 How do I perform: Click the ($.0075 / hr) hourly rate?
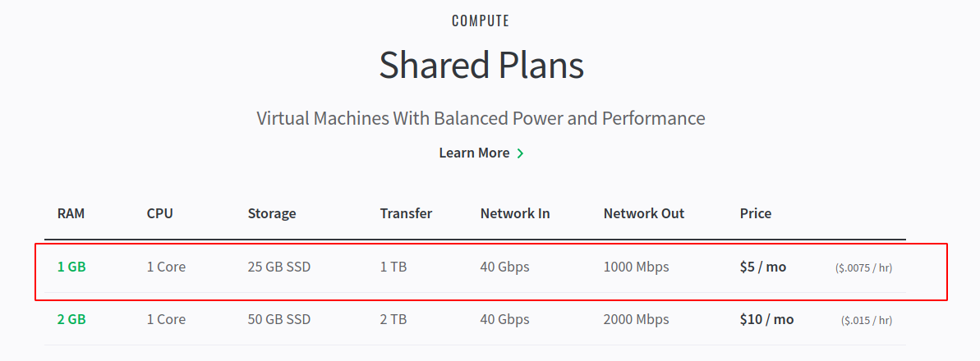coord(863,268)
